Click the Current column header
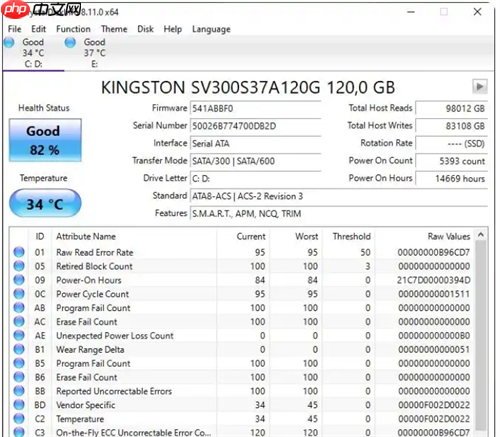 (243, 236)
